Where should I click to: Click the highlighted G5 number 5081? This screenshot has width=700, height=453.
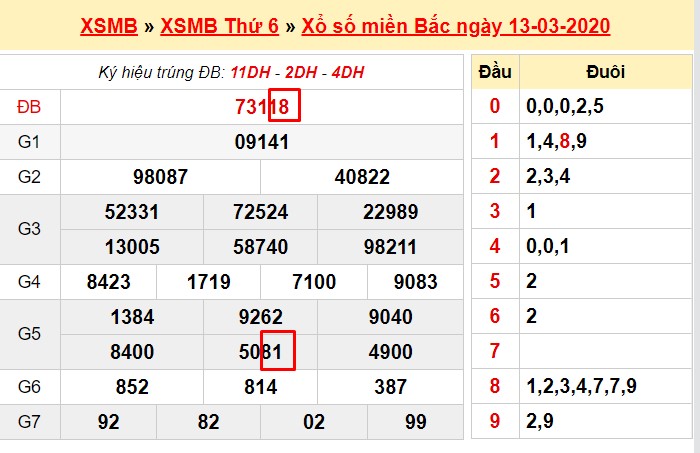coord(262,352)
